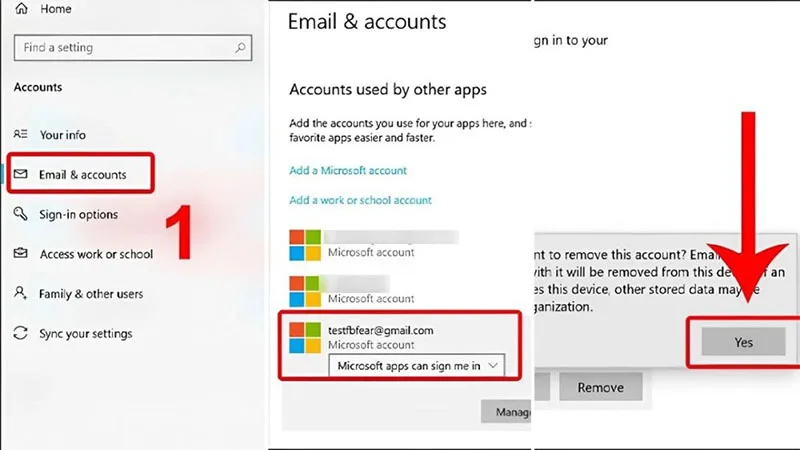Click the chevron on the sign-in dropdown

tap(492, 365)
